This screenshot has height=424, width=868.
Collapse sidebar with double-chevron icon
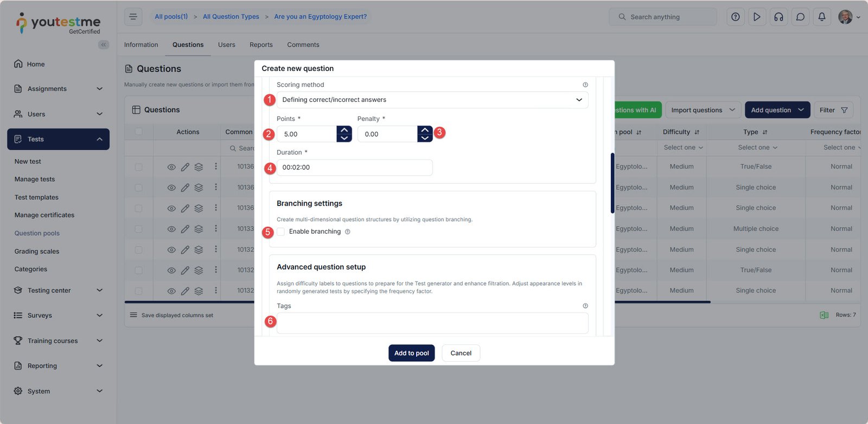click(103, 45)
